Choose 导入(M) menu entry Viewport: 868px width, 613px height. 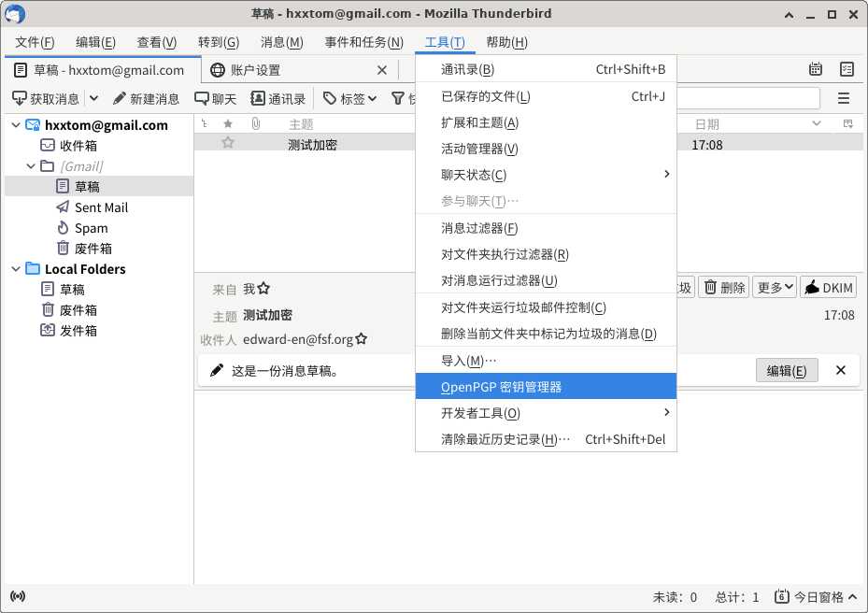(546, 361)
